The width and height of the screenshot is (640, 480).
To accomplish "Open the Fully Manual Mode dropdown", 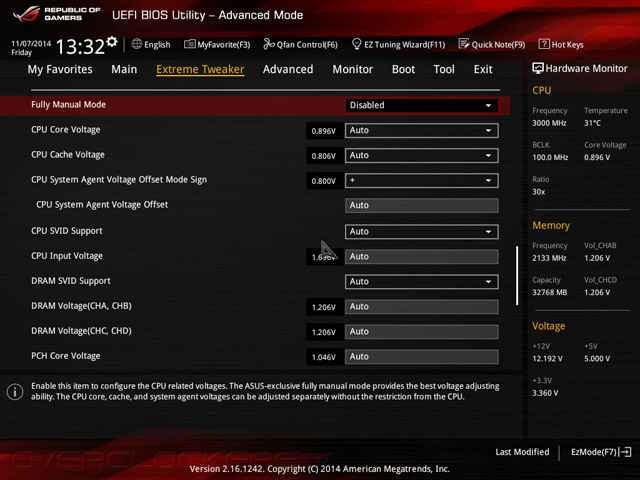I will click(x=422, y=105).
